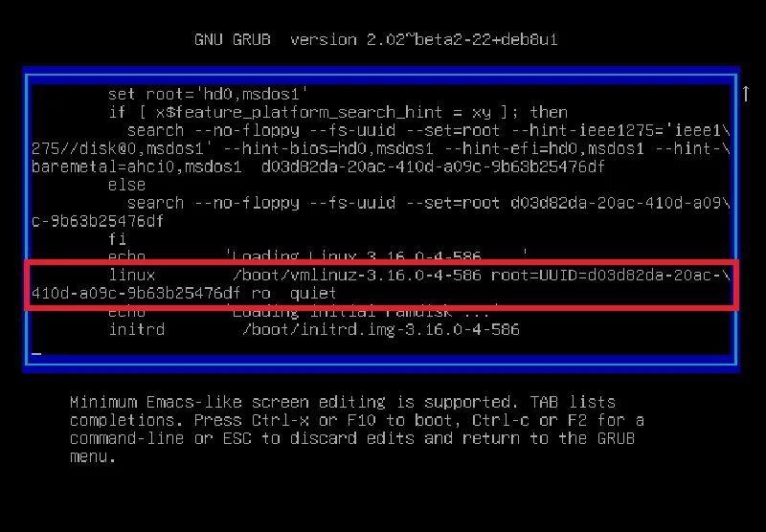Place cursor on the 'set root' line
Screen dimensions: 766x532
click(x=208, y=94)
